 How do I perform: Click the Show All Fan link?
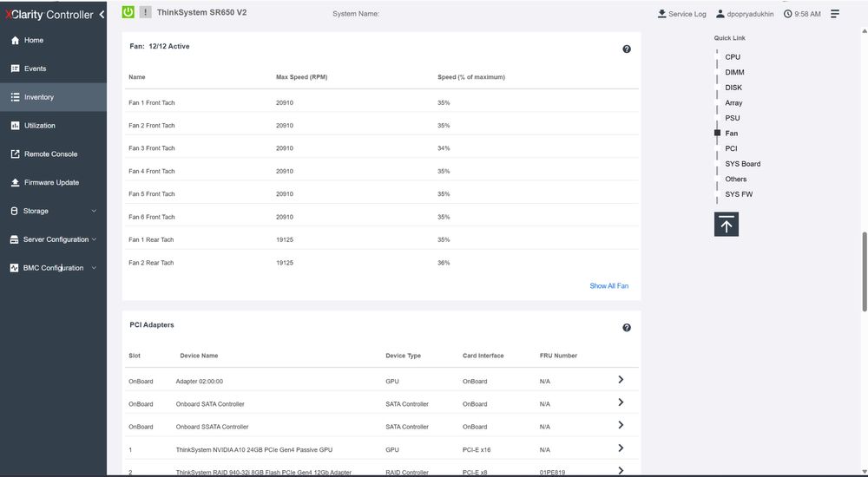(609, 286)
